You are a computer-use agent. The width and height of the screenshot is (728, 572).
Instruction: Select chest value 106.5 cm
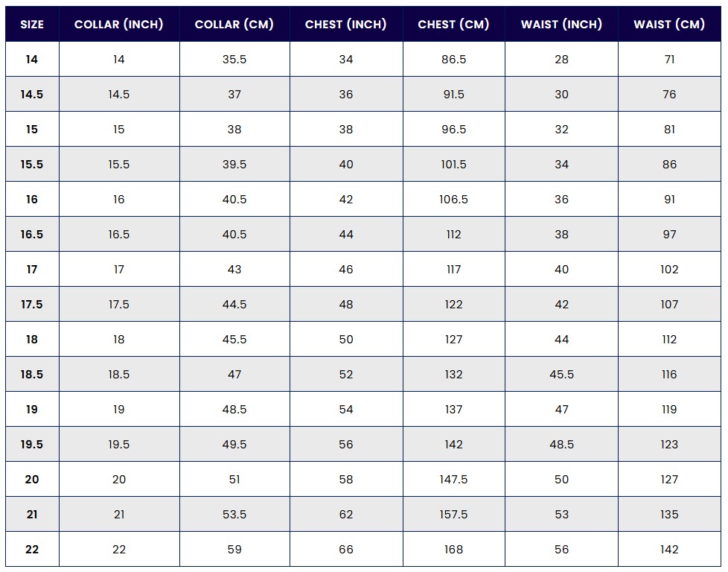point(453,200)
